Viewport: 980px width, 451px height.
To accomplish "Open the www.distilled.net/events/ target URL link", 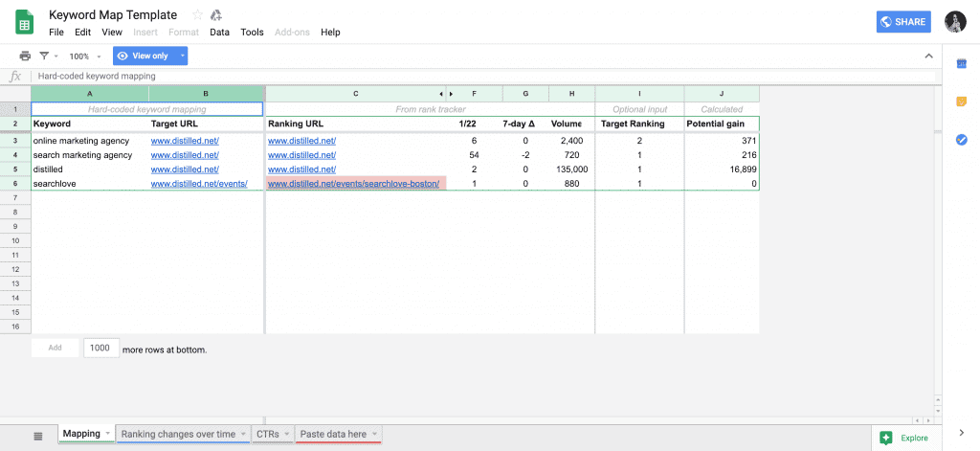I will [199, 184].
